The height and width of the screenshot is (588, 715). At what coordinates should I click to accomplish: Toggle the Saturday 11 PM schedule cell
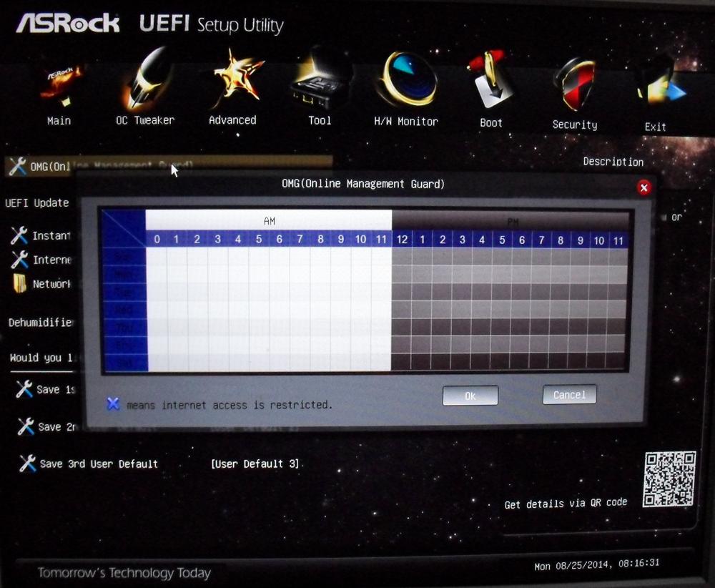(x=616, y=361)
